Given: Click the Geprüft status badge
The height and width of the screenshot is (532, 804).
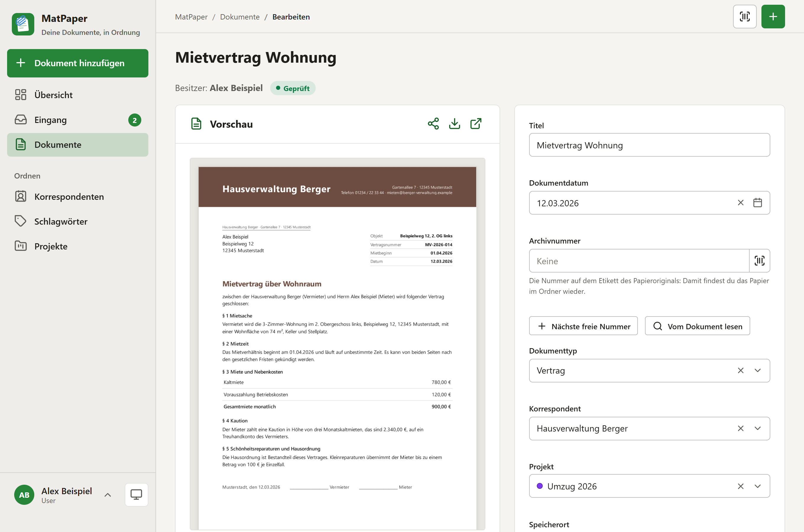Looking at the screenshot, I should click(x=293, y=88).
